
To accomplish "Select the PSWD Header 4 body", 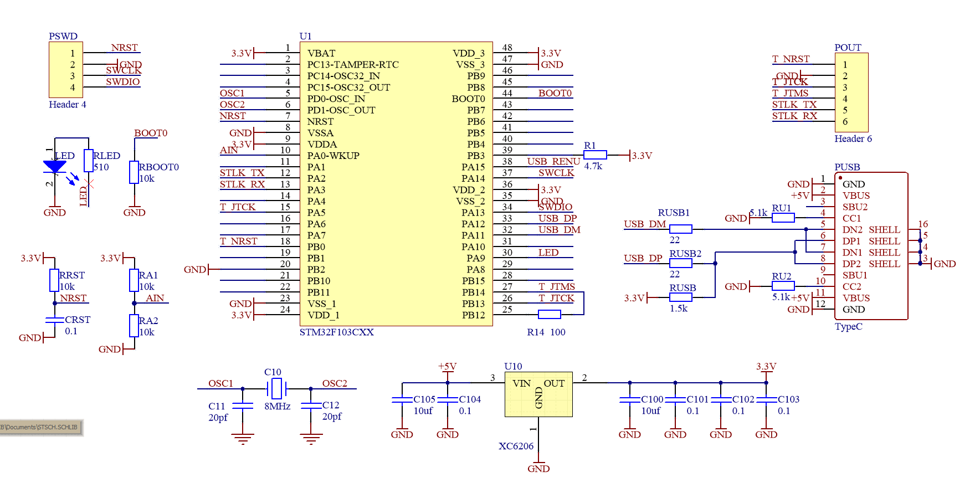I will point(66,70).
